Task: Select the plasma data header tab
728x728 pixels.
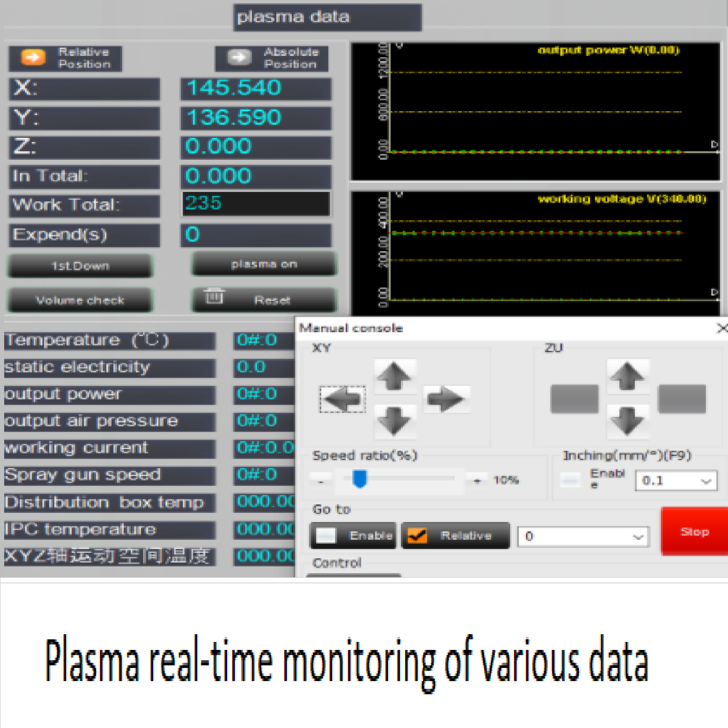Action: pos(327,17)
